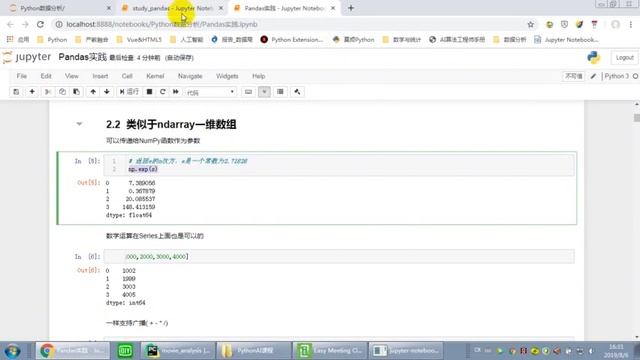Save the notebook with the floppy disk icon

[x=16, y=92]
